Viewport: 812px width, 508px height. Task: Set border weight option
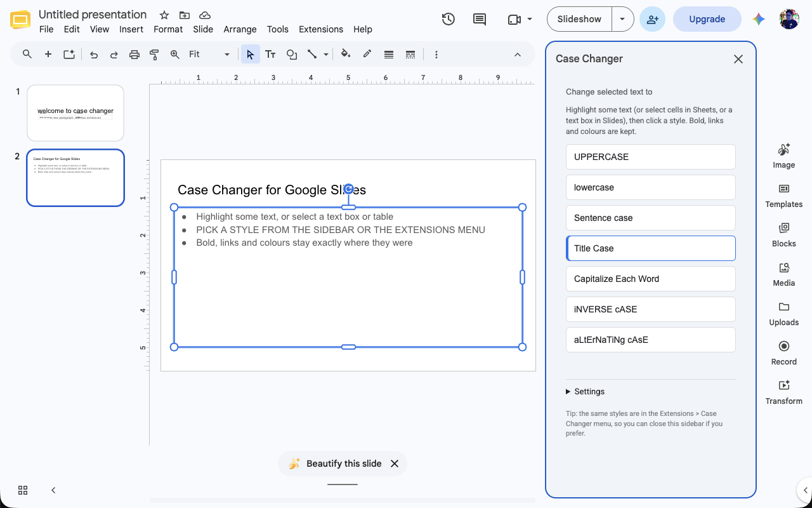click(x=389, y=55)
